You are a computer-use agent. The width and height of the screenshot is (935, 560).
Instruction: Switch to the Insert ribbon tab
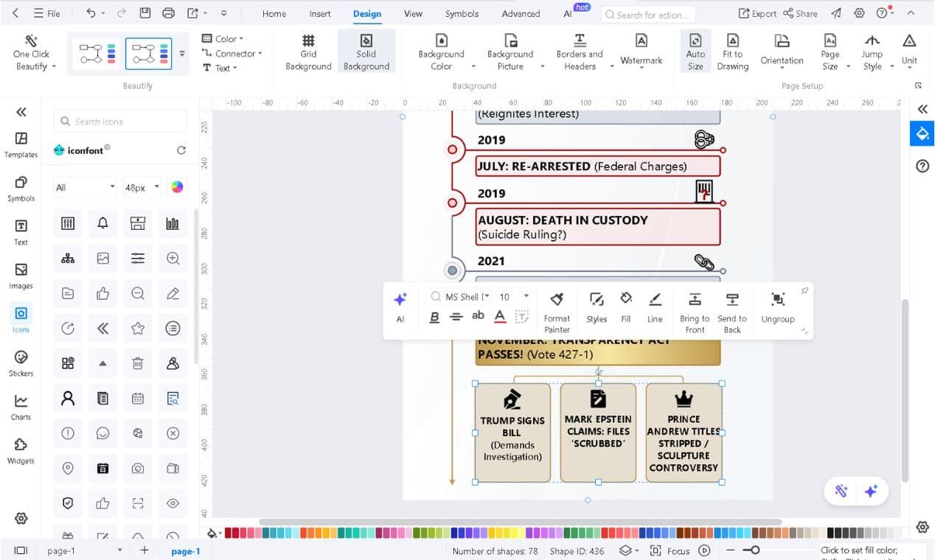[319, 13]
